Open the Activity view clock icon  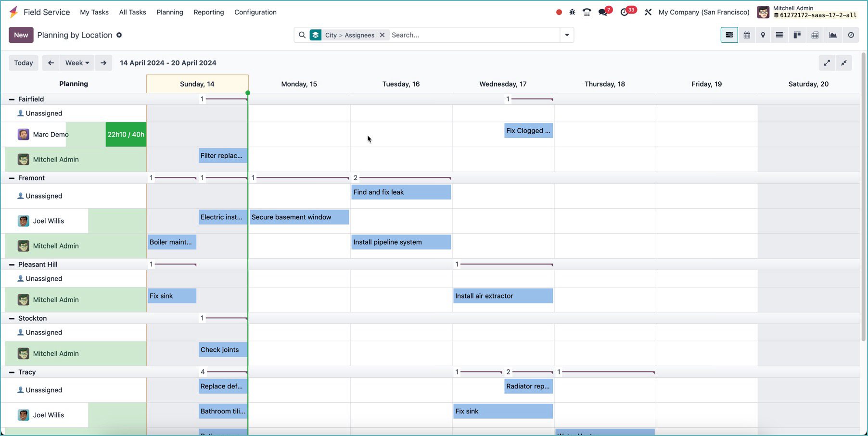[x=851, y=35]
